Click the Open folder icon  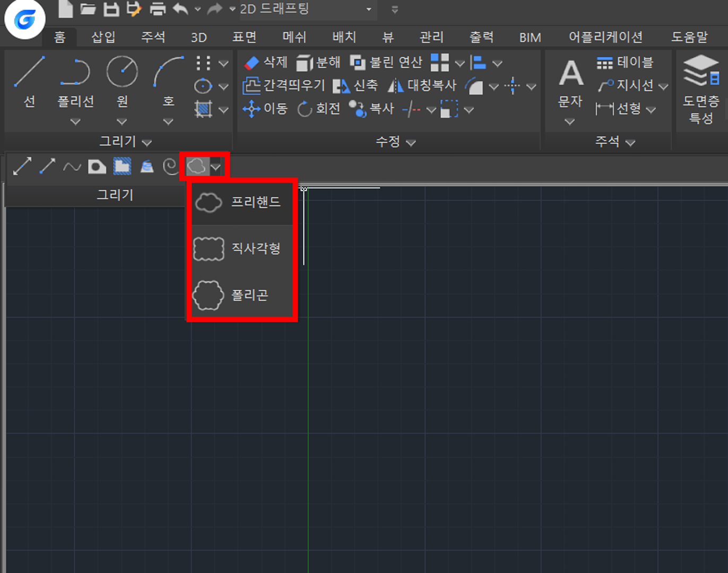coord(88,8)
